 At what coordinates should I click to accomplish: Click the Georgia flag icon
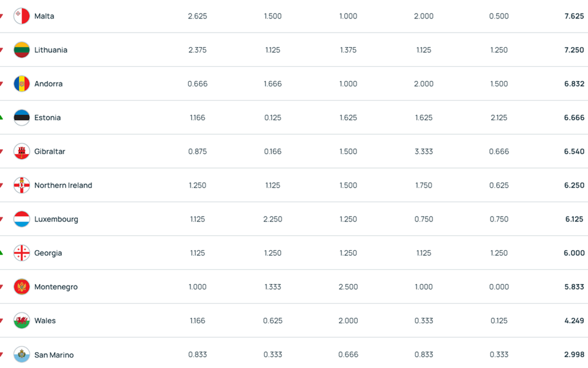click(x=22, y=253)
